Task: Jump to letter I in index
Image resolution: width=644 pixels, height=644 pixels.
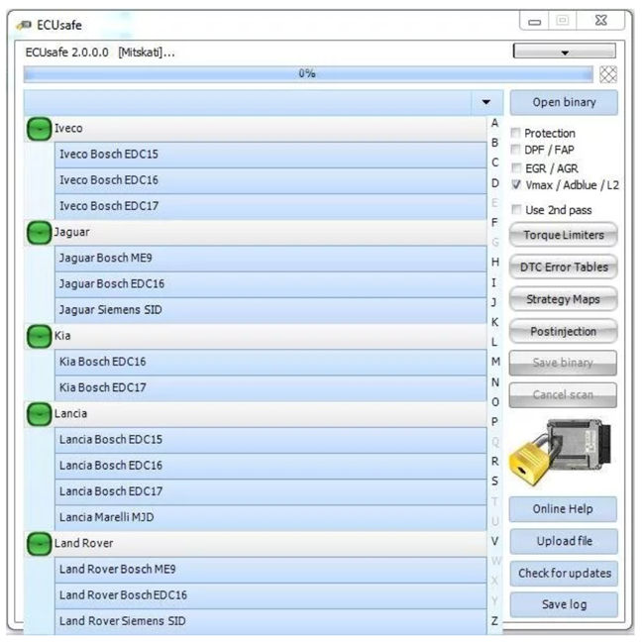Action: point(494,282)
